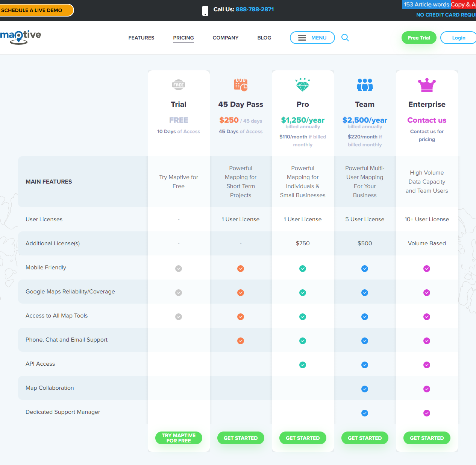Click the $750 additional license cell
The image size is (476, 465).
click(303, 243)
